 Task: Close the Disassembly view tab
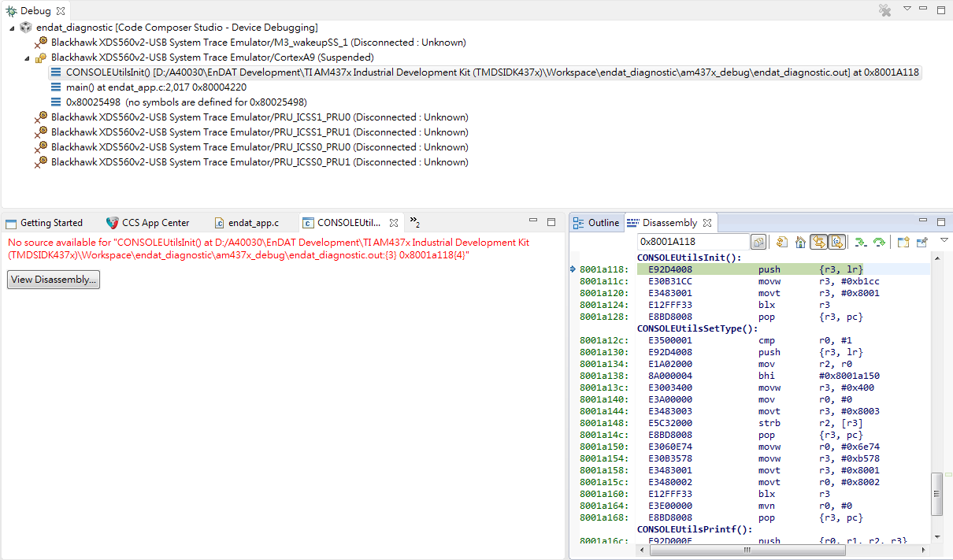pos(707,223)
